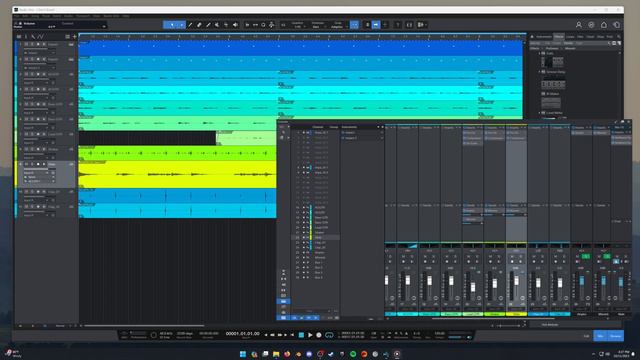Image resolution: width=640 pixels, height=360 pixels.
Task: Open the Track List icon above tracks
Action: (x=19, y=37)
